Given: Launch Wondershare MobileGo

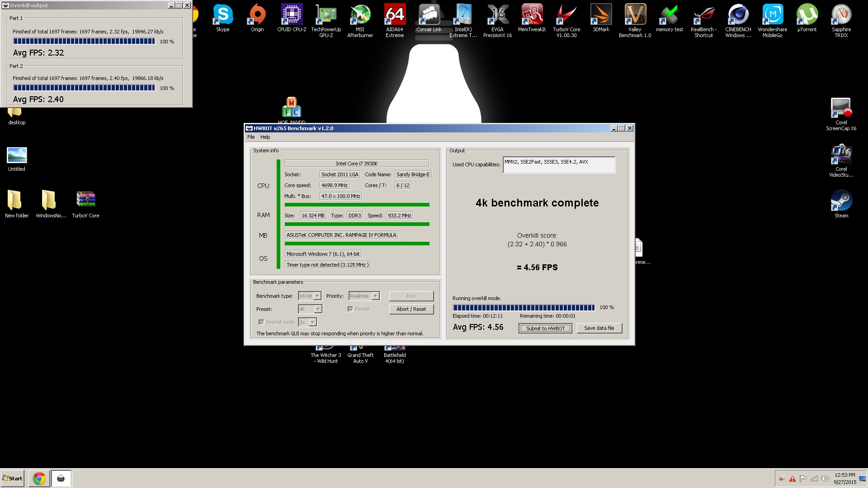Looking at the screenshot, I should 773,21.
